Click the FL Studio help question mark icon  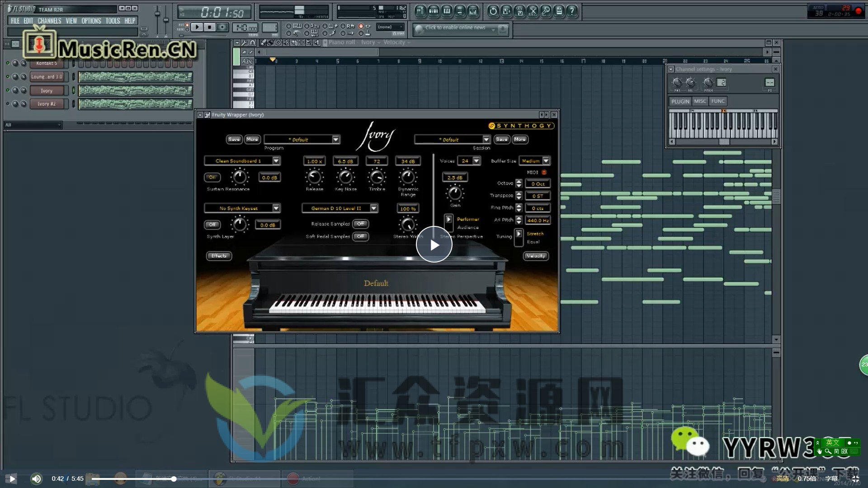[572, 11]
